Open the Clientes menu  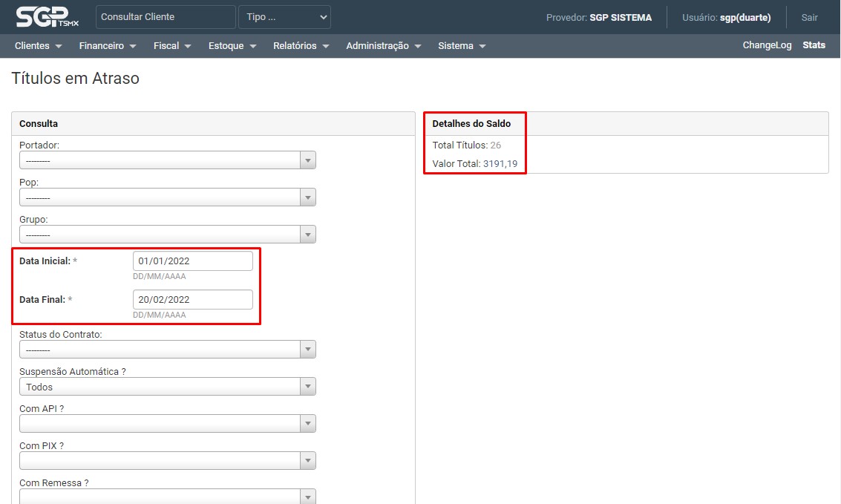click(x=38, y=46)
